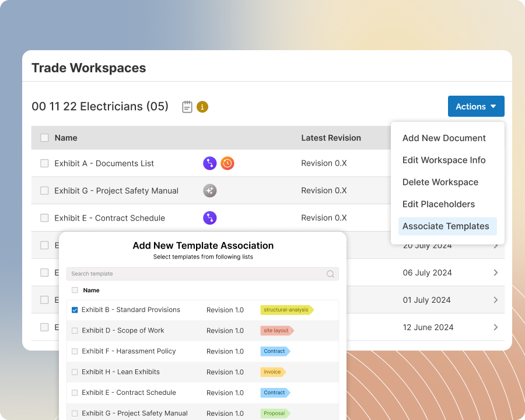The width and height of the screenshot is (525, 420).
Task: Select Edit Placeholders menu entry
Action: coord(439,204)
